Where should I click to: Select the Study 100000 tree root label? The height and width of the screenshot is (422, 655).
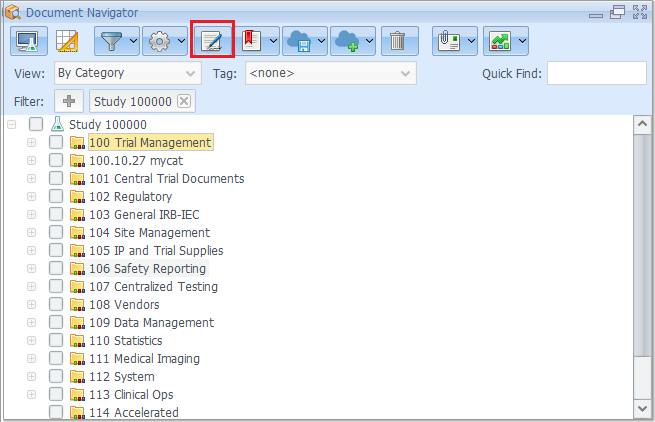(108, 125)
